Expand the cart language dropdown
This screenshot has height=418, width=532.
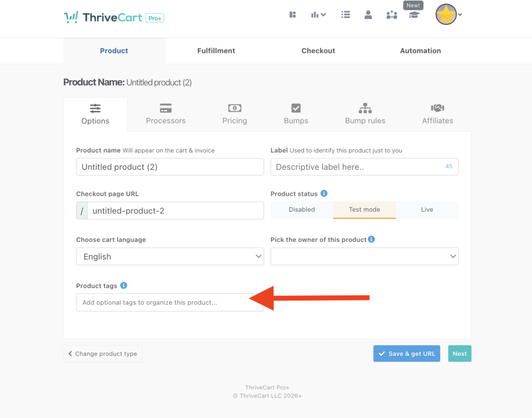170,257
